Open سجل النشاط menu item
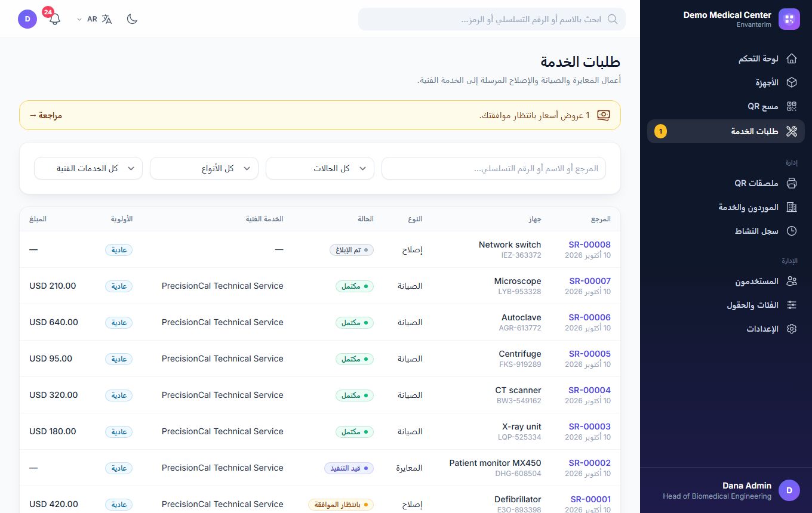The height and width of the screenshot is (513, 812). click(x=726, y=231)
